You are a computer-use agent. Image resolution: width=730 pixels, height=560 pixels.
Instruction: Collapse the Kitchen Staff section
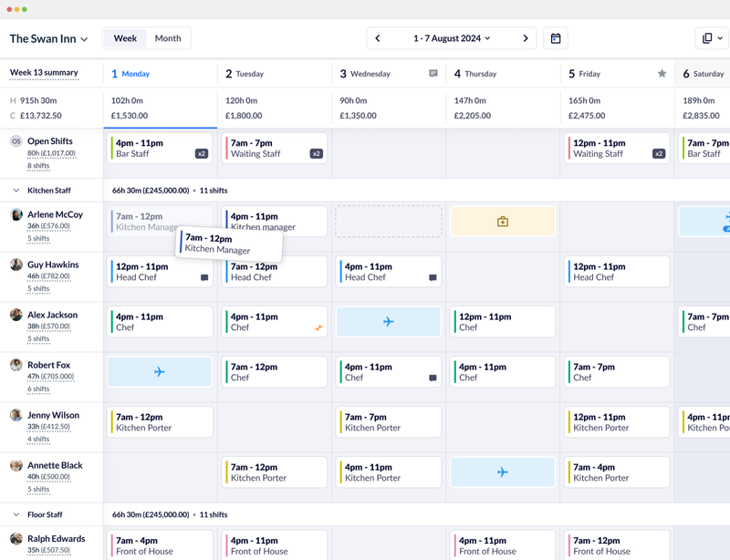(16, 190)
